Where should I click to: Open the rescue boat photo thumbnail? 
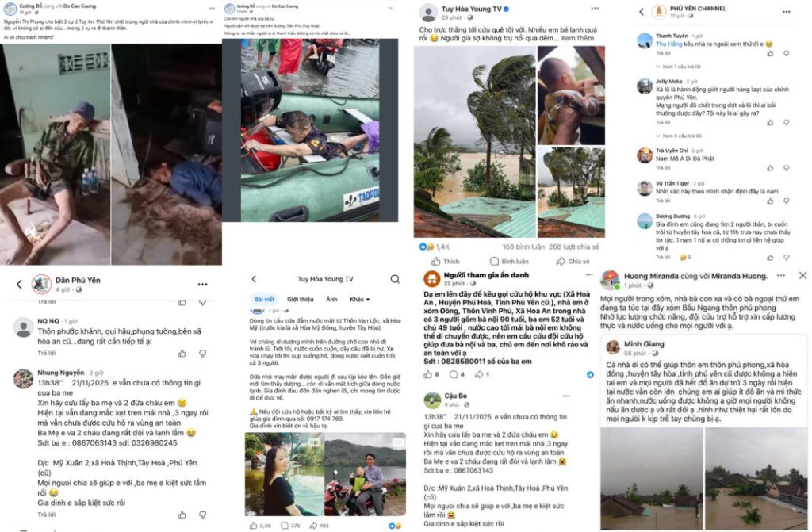310,130
